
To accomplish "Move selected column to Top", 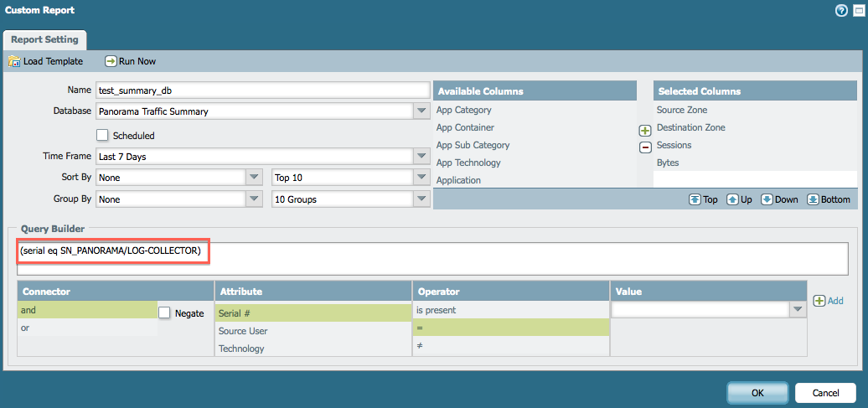I will [x=695, y=199].
